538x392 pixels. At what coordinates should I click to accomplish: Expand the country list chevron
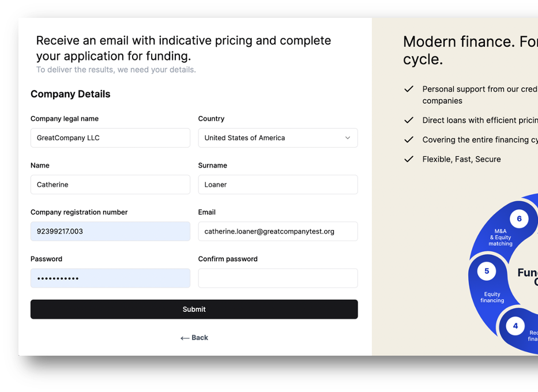click(x=348, y=138)
